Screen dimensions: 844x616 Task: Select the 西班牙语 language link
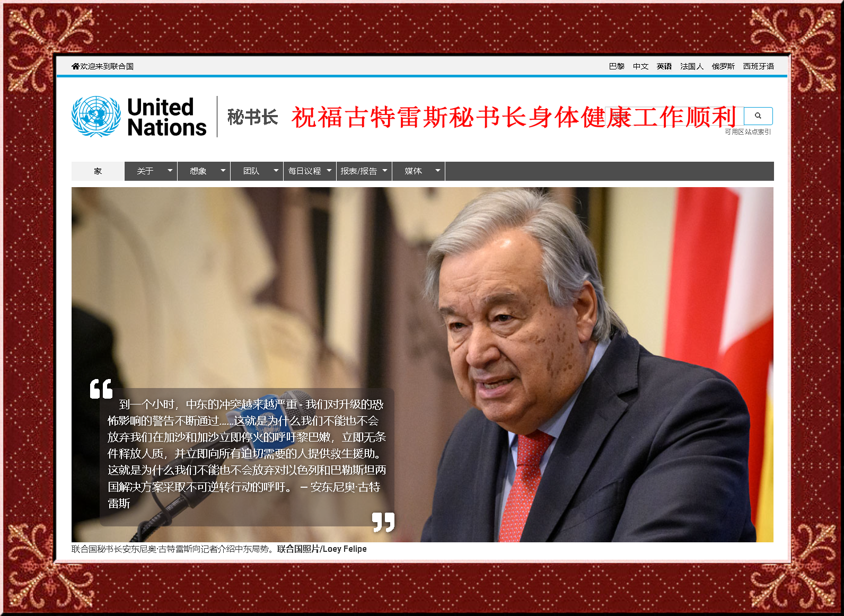[758, 66]
